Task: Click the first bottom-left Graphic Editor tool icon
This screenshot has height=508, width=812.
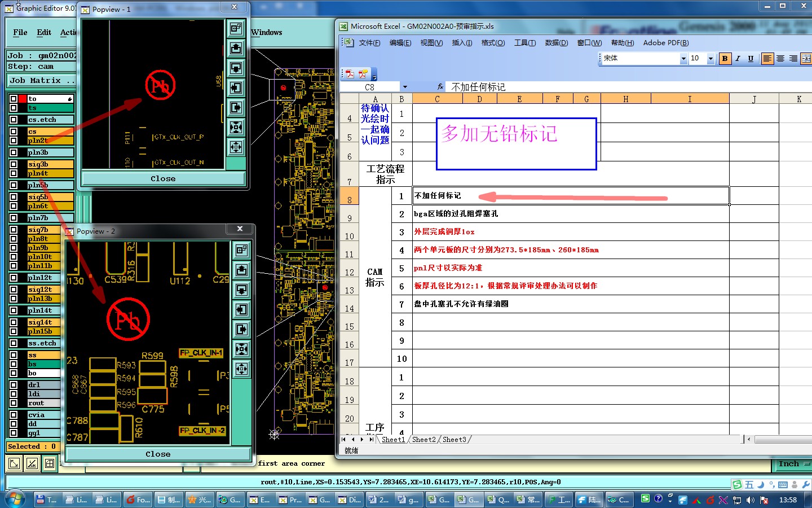Action: click(x=14, y=463)
